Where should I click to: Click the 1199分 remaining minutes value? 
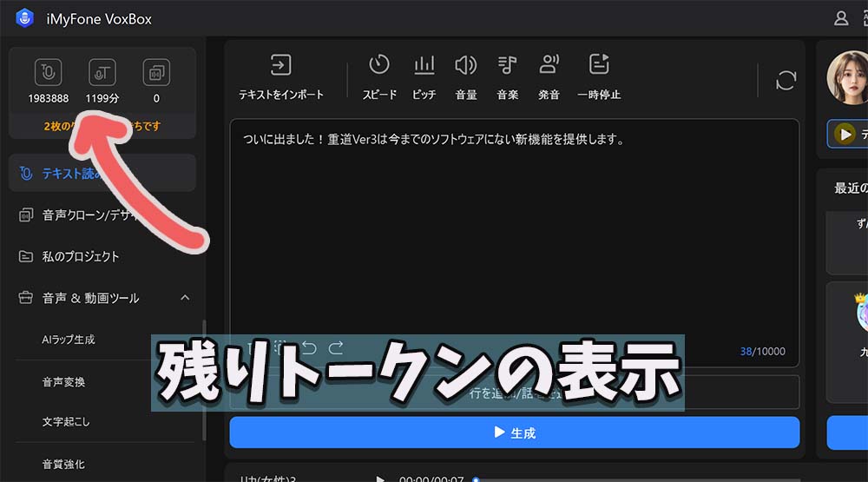click(102, 99)
